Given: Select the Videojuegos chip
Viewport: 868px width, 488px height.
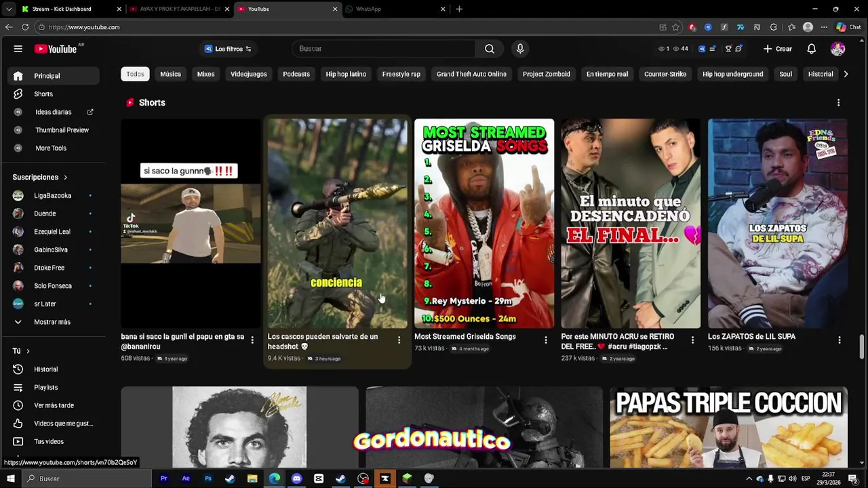Looking at the screenshot, I should (248, 74).
